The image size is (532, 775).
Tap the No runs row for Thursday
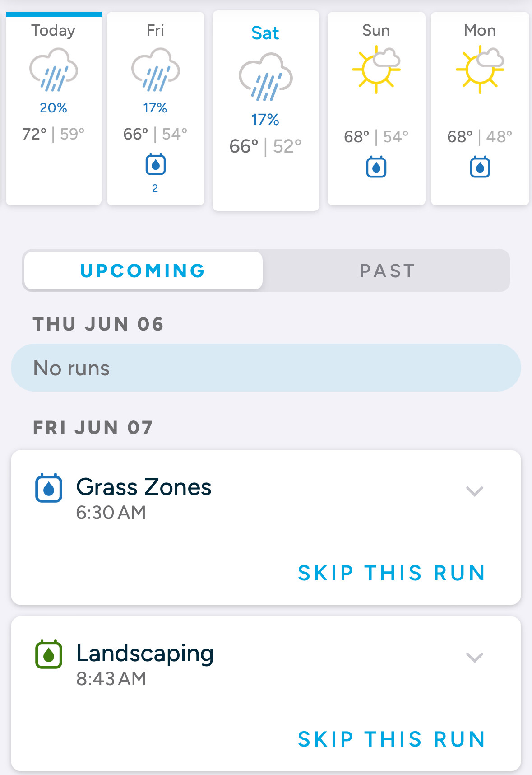(266, 368)
